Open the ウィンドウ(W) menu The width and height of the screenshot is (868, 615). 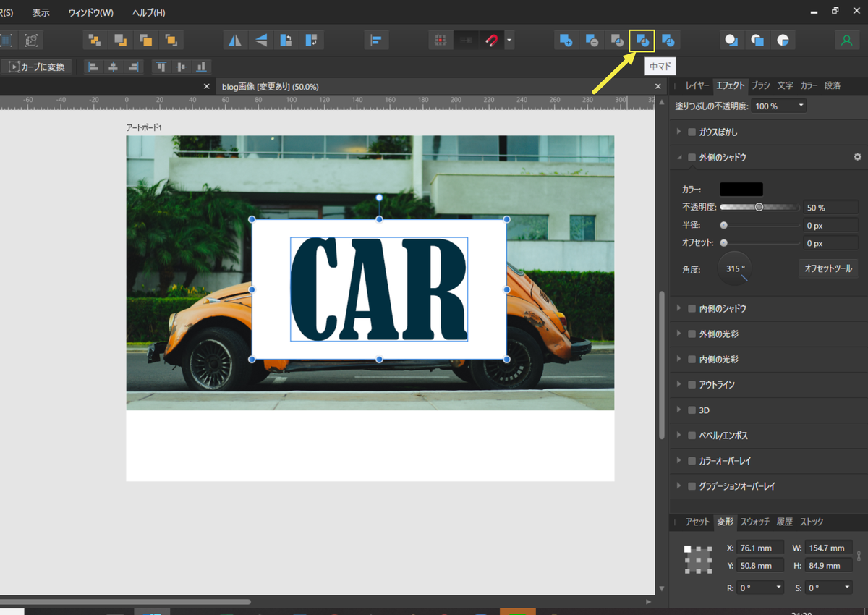coord(90,13)
